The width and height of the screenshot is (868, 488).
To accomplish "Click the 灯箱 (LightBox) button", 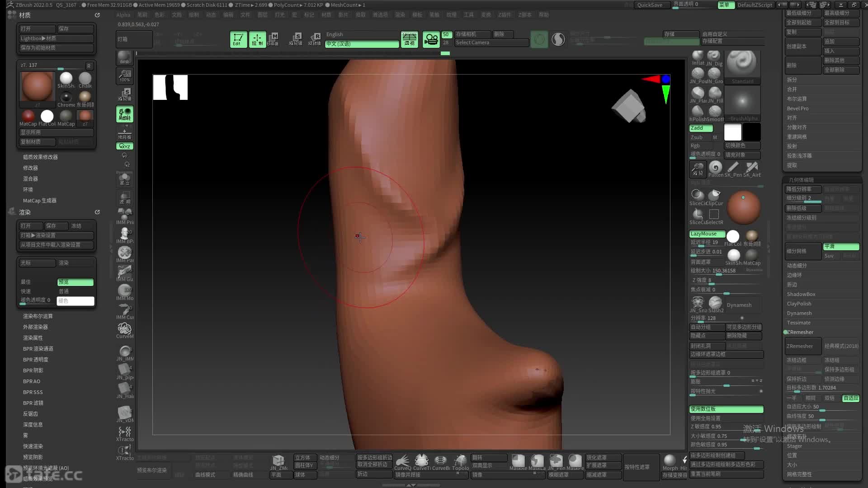I will 134,39.
